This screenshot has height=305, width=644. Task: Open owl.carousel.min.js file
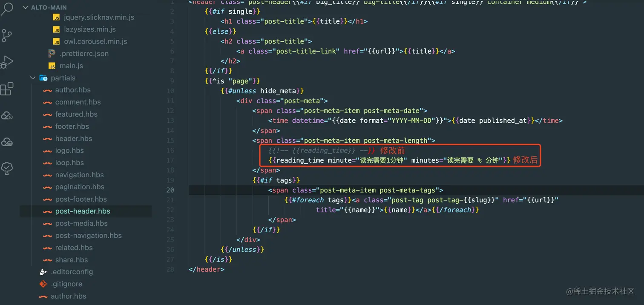95,41
